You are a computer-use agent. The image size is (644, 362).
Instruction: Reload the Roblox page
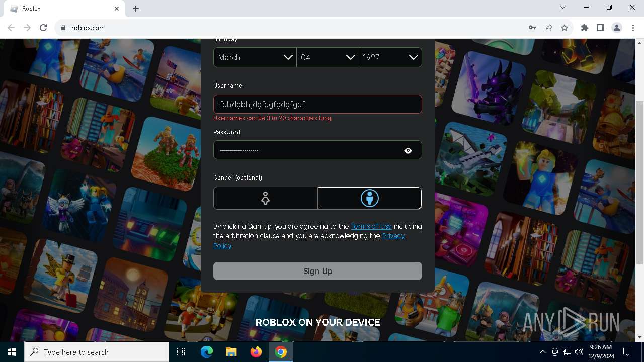[x=43, y=28]
